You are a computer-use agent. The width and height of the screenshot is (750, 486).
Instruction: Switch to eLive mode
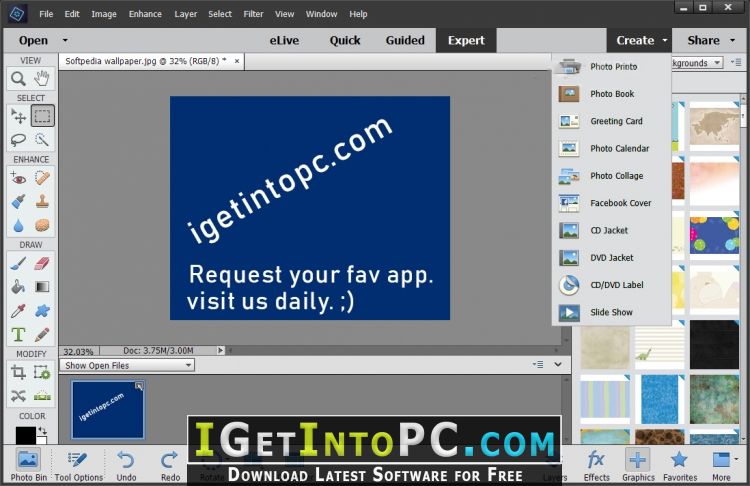[x=284, y=41]
